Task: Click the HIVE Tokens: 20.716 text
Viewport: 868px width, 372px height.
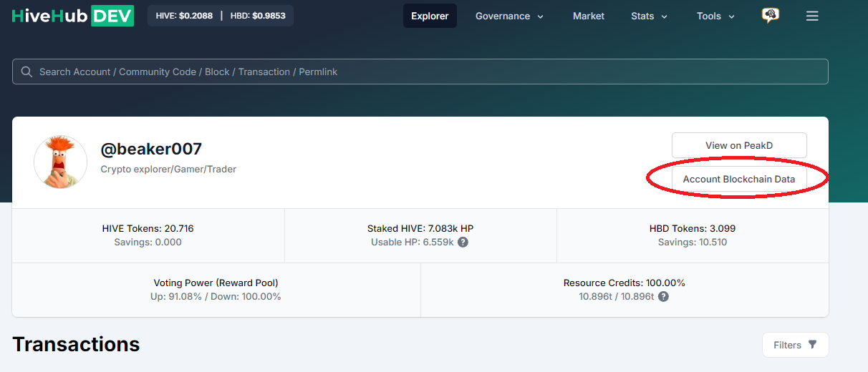Action: point(148,229)
